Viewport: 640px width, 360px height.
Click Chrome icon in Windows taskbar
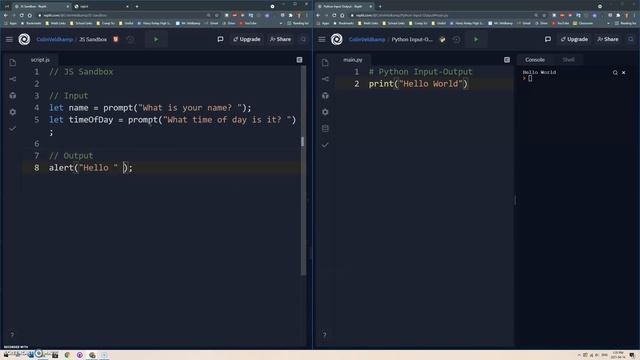coord(67,355)
